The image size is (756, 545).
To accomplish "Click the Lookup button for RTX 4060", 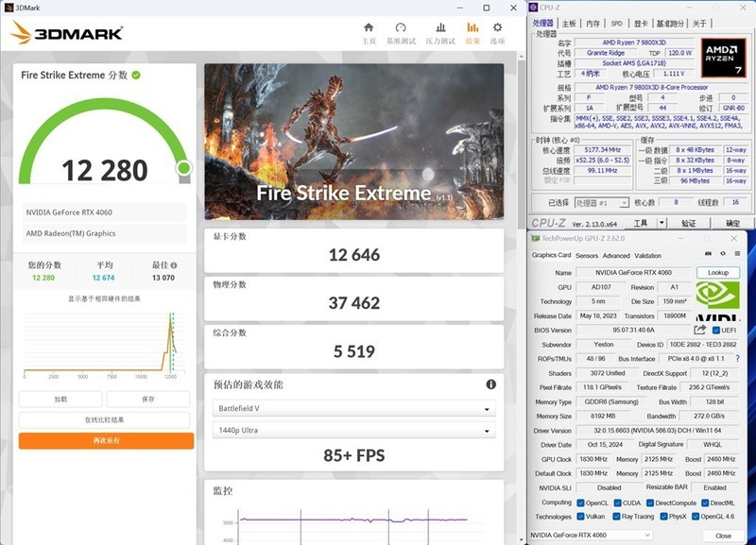I will [x=719, y=272].
